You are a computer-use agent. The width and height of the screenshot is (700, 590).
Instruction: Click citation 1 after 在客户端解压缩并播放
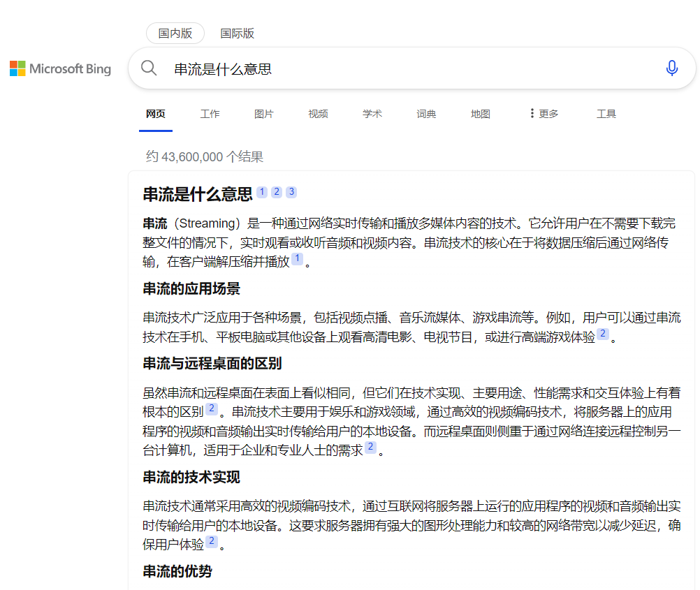pos(297,258)
